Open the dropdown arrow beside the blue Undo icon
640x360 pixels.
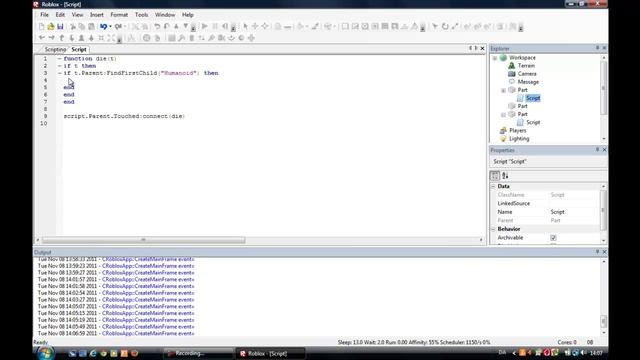[110, 27]
